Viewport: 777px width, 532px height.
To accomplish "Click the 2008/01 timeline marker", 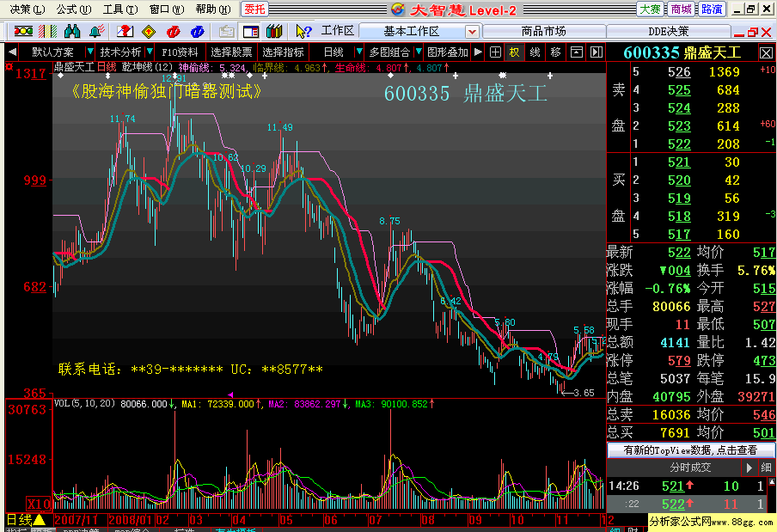I will (x=132, y=520).
